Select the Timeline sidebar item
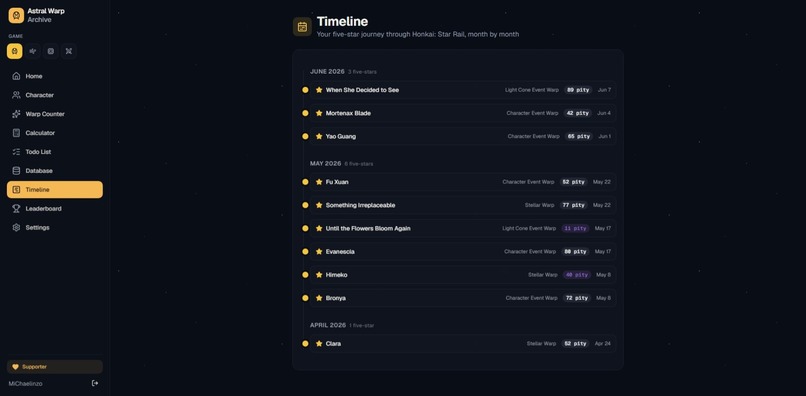 pyautogui.click(x=54, y=189)
